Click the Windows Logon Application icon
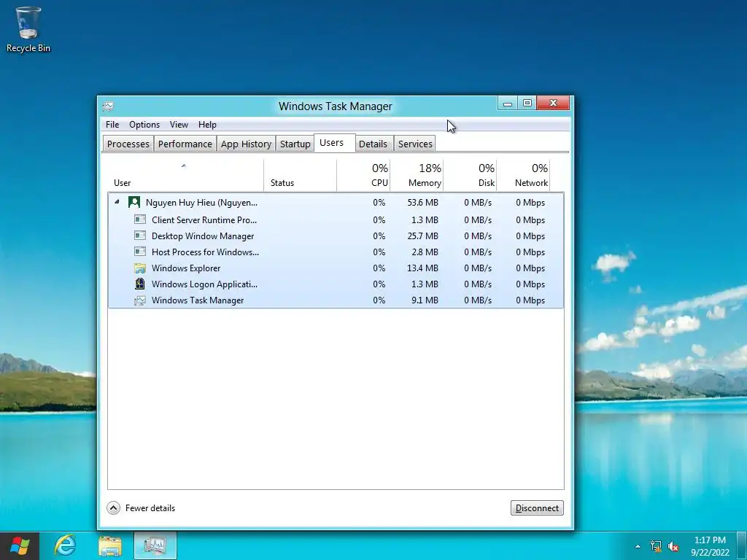Viewport: 747px width, 560px height. (139, 284)
